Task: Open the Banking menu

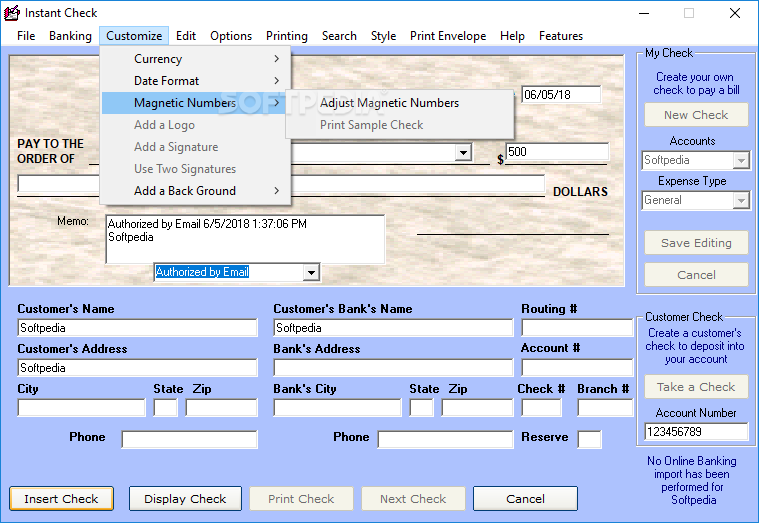Action: click(x=70, y=36)
